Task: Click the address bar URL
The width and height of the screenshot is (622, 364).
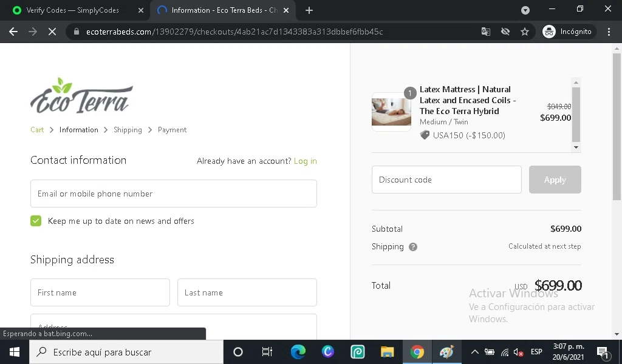Action: pos(234,32)
